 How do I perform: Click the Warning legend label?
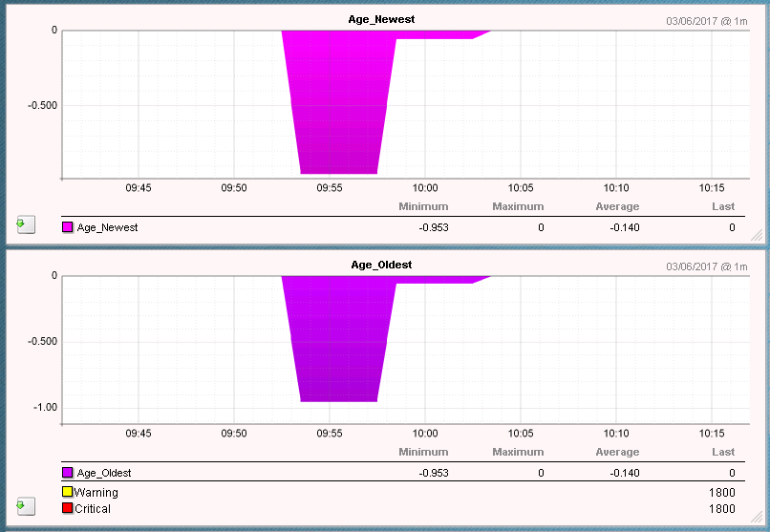96,493
